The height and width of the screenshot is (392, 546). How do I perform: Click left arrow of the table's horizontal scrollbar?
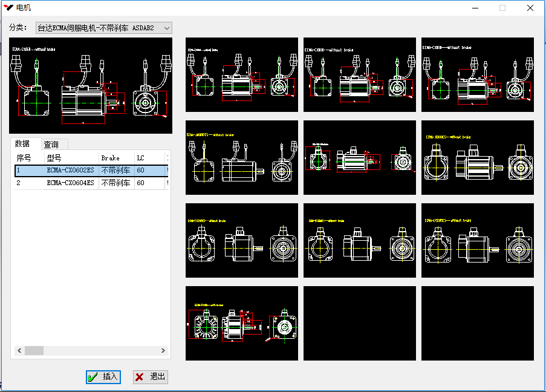[19, 351]
